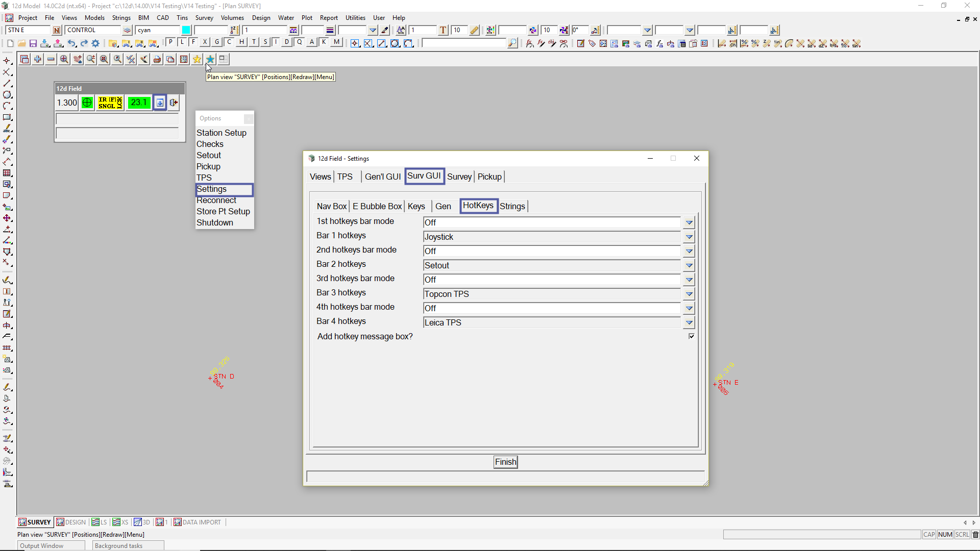The height and width of the screenshot is (551, 980).
Task: Switch to the Strings tab
Action: click(x=512, y=206)
